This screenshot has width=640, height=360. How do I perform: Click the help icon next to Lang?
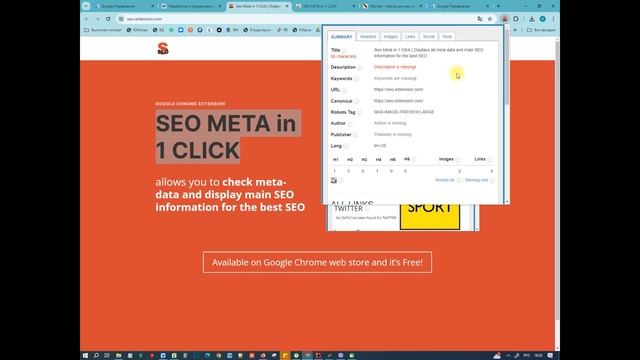[346, 146]
